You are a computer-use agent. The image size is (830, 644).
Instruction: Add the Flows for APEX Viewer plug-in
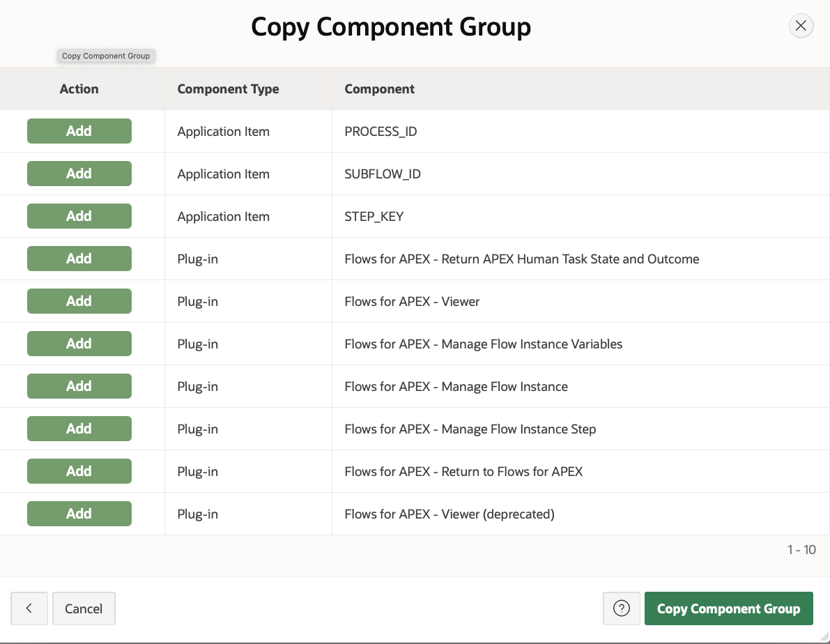click(79, 301)
